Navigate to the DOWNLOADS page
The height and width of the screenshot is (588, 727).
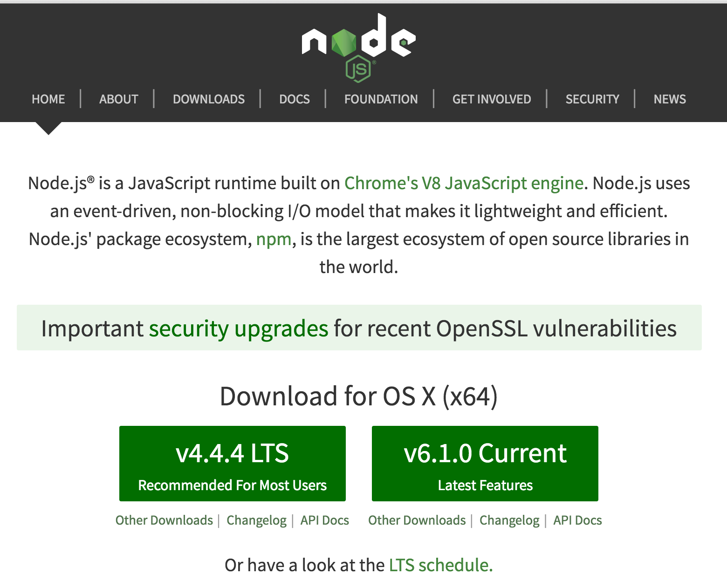[x=209, y=99]
